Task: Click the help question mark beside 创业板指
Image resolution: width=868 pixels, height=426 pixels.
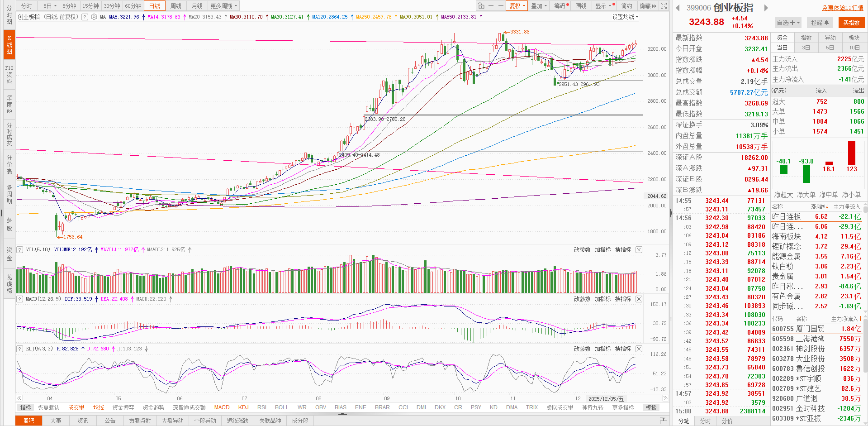Action: coord(85,17)
